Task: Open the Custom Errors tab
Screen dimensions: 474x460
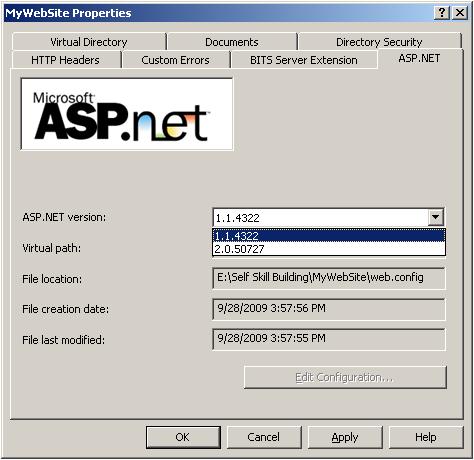Action: pyautogui.click(x=175, y=60)
